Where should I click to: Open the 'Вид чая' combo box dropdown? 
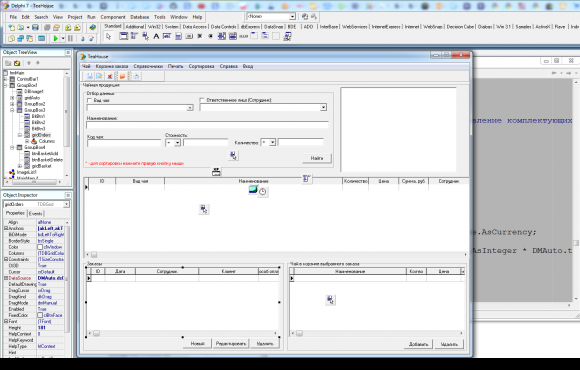[190, 108]
